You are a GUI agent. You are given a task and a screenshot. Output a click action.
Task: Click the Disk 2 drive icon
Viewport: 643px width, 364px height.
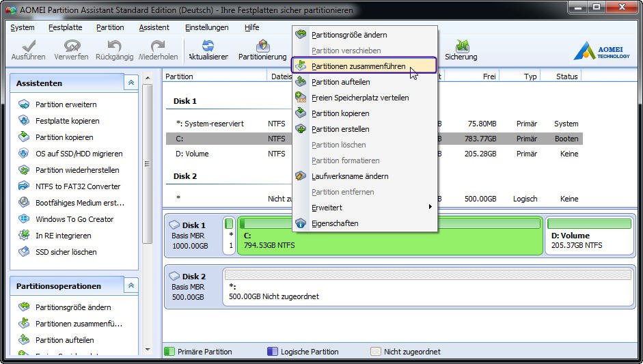[x=174, y=277]
